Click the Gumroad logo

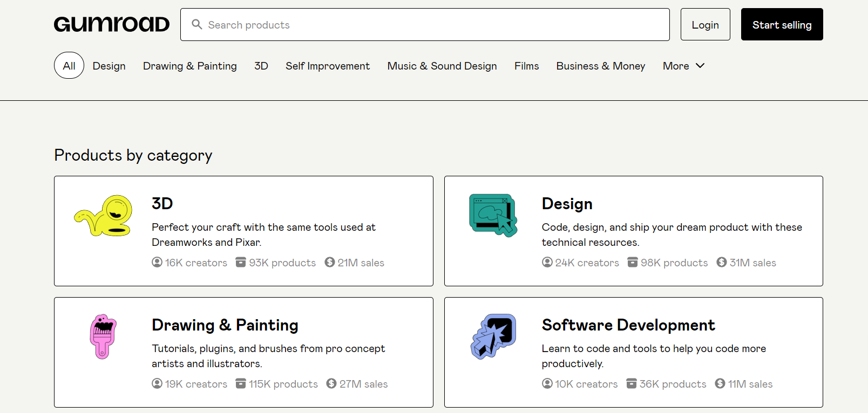pos(112,24)
